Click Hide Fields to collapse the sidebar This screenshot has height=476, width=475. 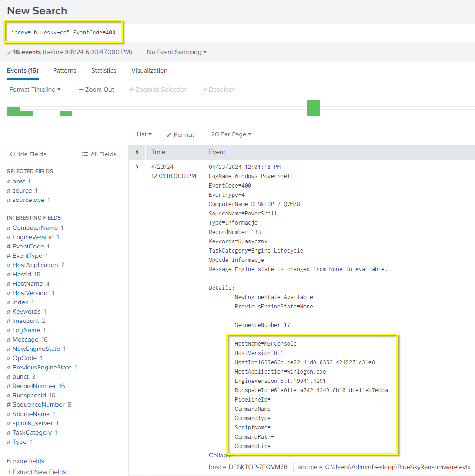(x=27, y=154)
